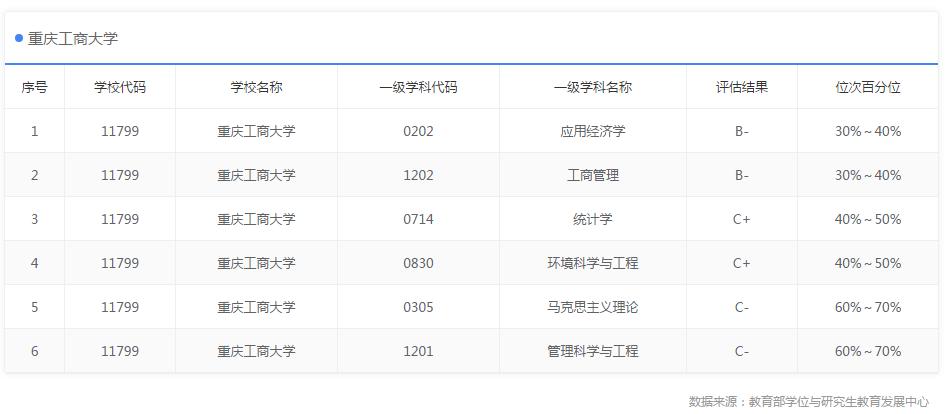Image resolution: width=948 pixels, height=414 pixels.
Task: Click the C+ result for 环境科学与工程
Action: [x=742, y=263]
